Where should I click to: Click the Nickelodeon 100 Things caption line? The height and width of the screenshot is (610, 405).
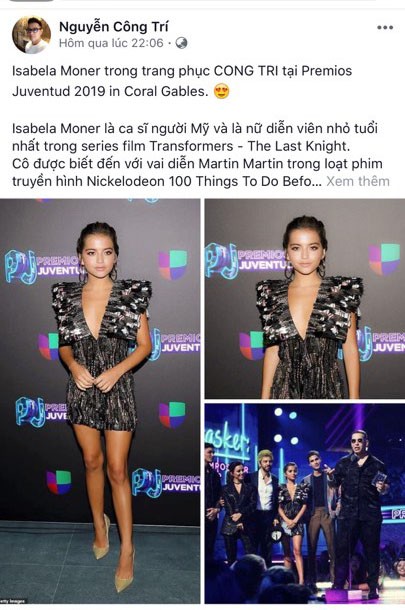[167, 181]
